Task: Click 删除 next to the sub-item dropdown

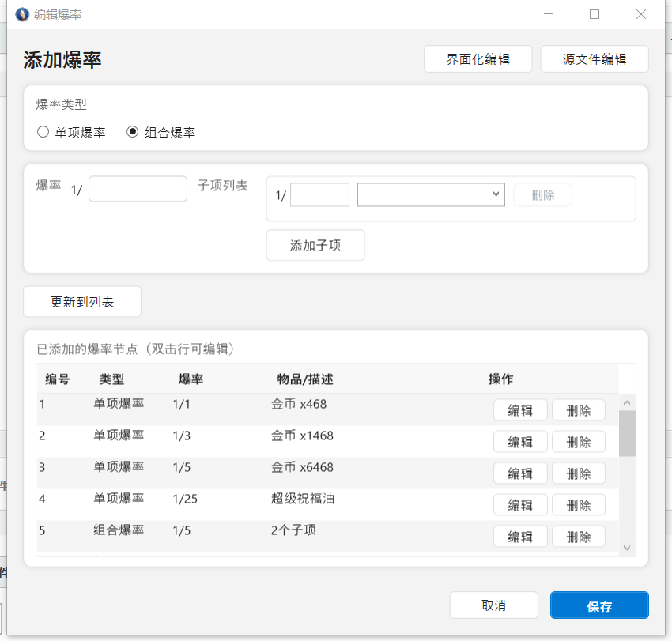Action: [x=542, y=194]
